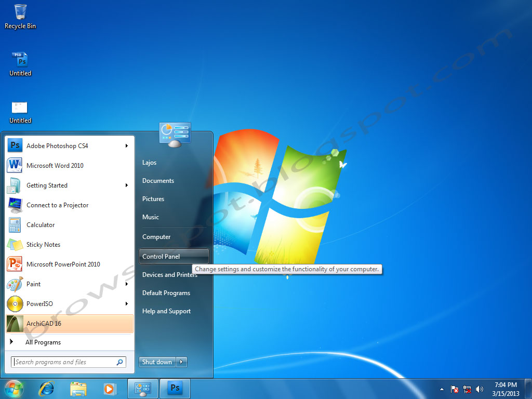Open Action Center via the flag icon
This screenshot has width=532, height=399.
[x=454, y=389]
